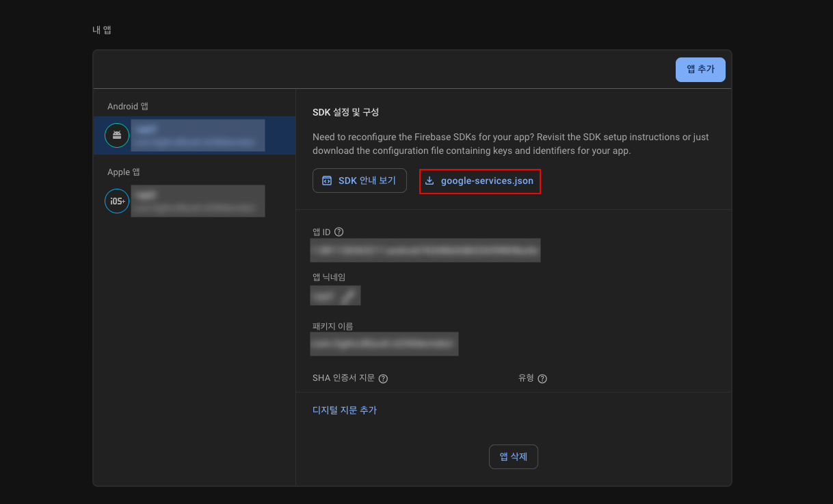
Task: Select the Apple app list row
Action: click(194, 201)
